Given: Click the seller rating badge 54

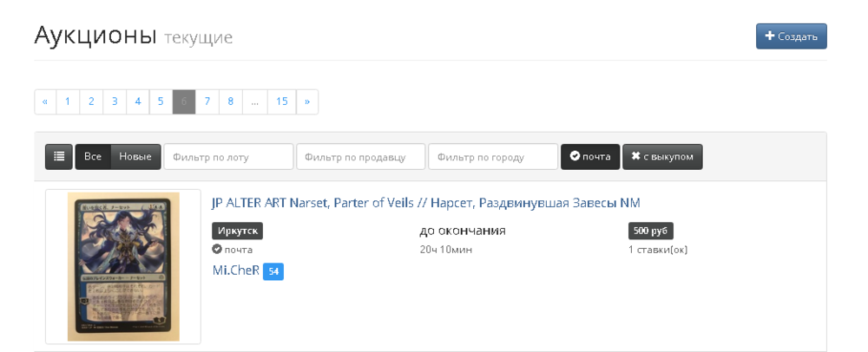Looking at the screenshot, I should click(273, 271).
